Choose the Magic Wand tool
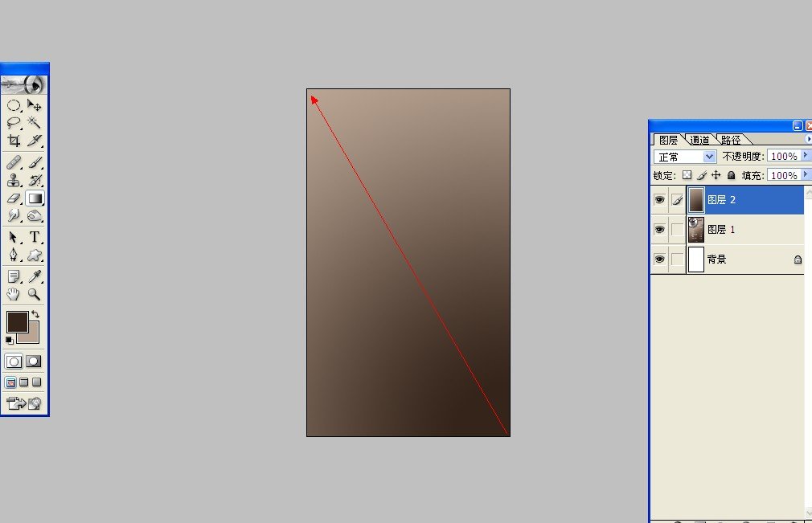Screen dimensions: 812x523 [x=35, y=122]
